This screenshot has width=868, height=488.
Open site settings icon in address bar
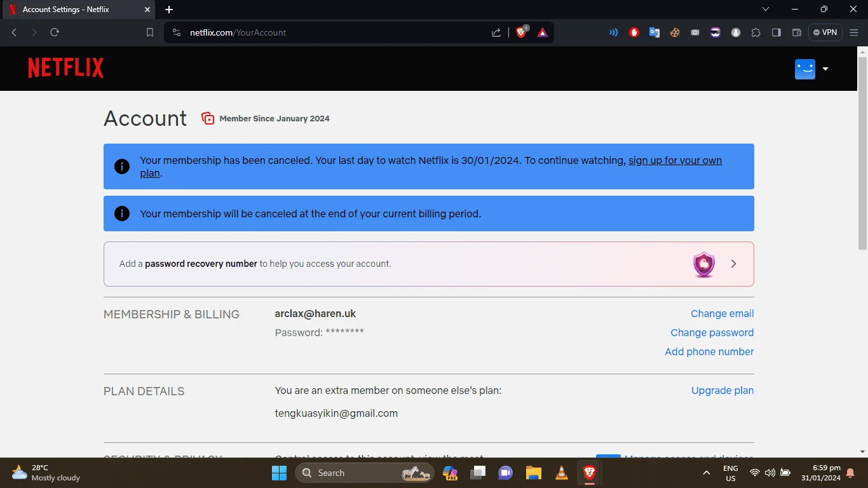pos(177,32)
